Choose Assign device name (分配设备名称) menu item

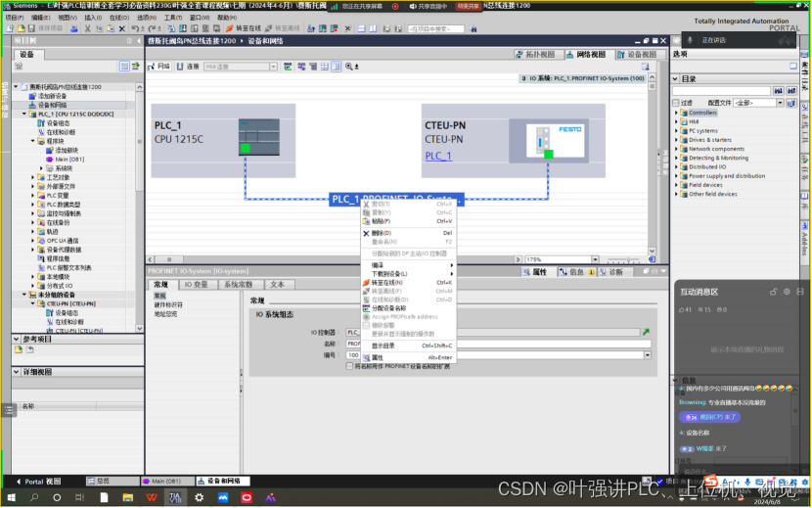(x=408, y=308)
